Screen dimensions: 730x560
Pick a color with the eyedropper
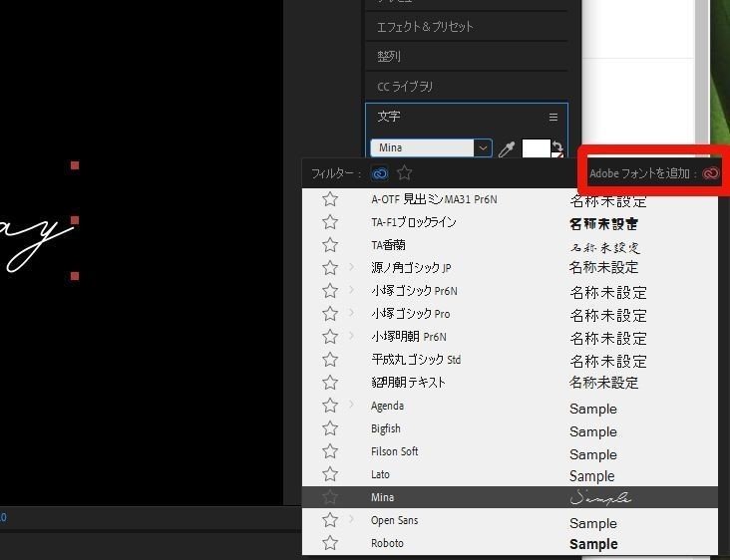point(507,148)
